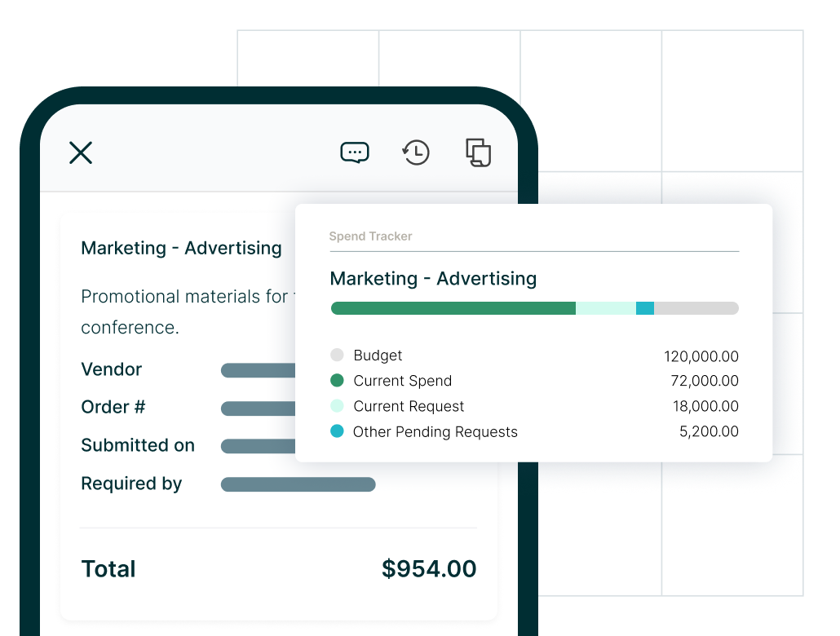The width and height of the screenshot is (840, 636).
Task: Click the grey remaining budget bar segment
Action: (696, 308)
